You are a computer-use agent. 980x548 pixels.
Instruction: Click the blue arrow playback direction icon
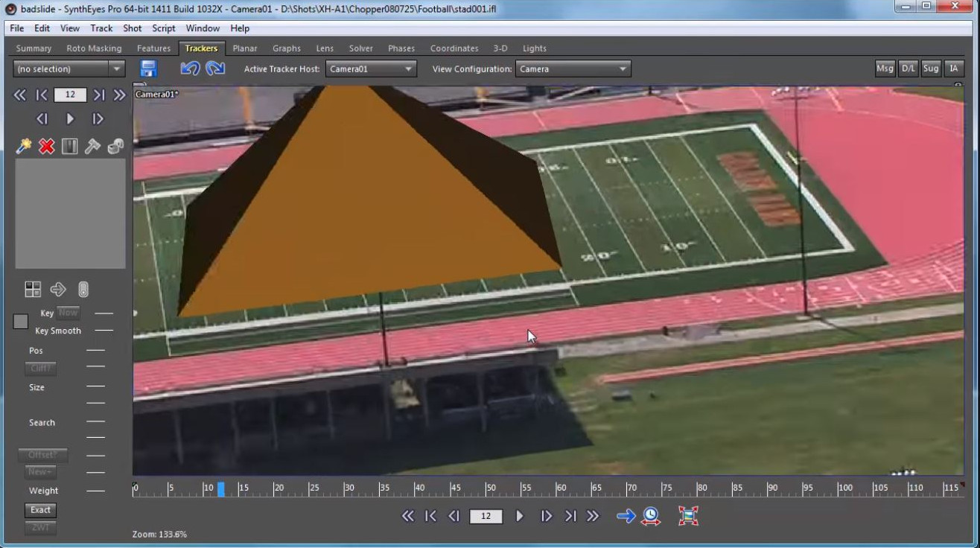626,516
